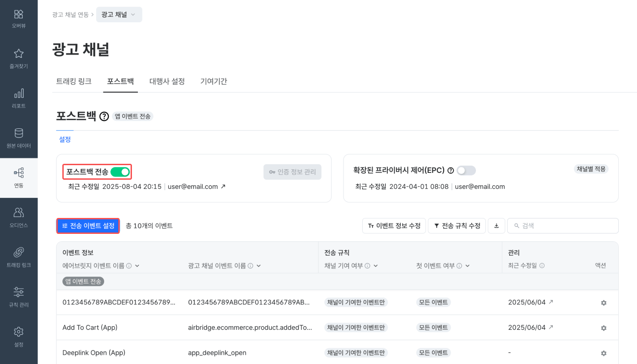The height and width of the screenshot is (364, 637).
Task: Click the 인증 정보 관리 button
Action: 293,172
